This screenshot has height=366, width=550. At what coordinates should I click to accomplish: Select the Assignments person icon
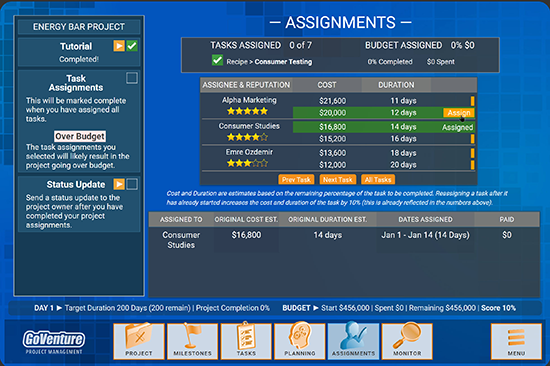[x=354, y=341]
